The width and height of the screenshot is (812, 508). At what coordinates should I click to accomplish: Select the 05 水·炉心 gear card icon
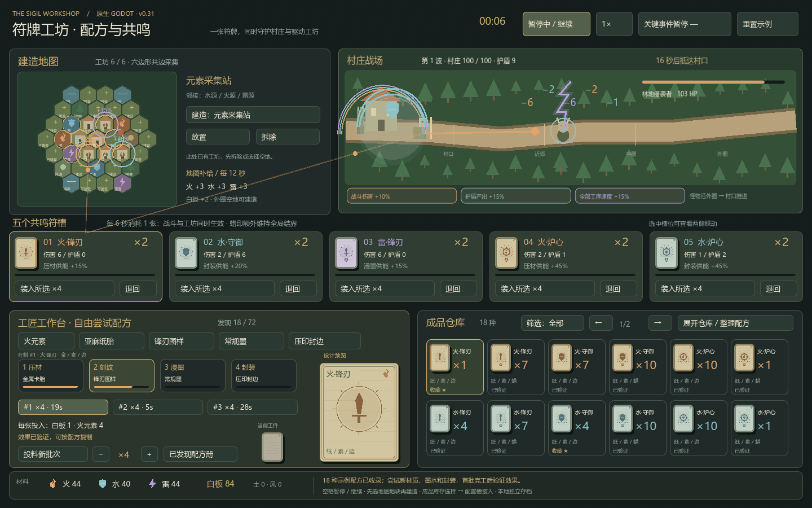(667, 252)
